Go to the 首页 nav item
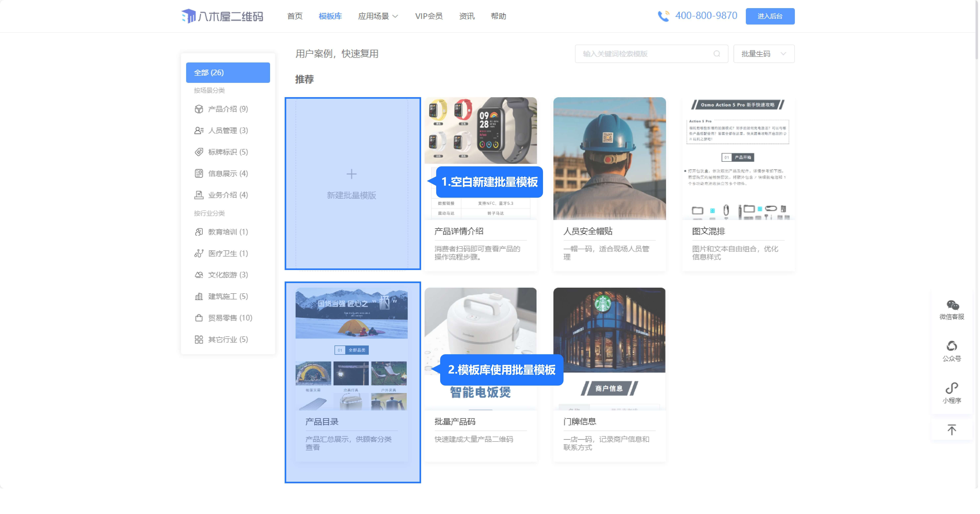 [294, 16]
